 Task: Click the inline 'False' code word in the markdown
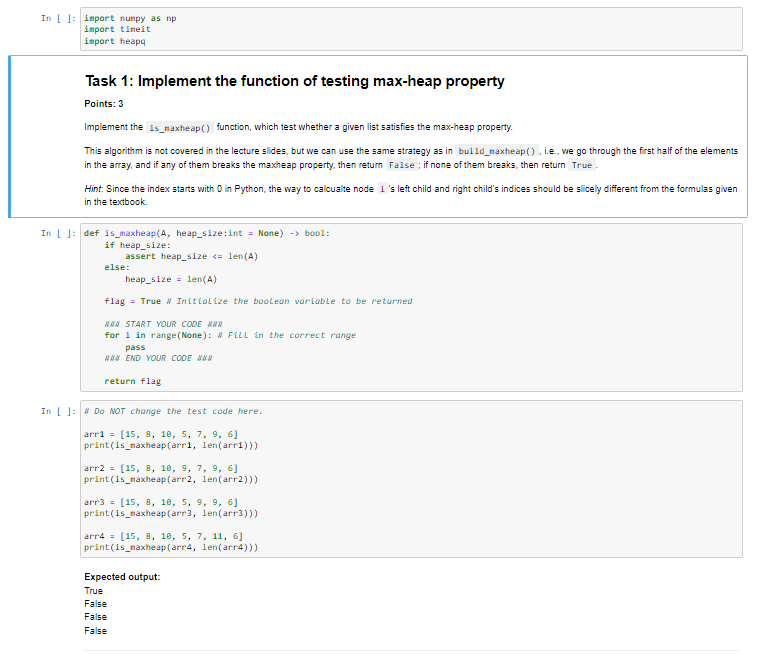pos(402,165)
